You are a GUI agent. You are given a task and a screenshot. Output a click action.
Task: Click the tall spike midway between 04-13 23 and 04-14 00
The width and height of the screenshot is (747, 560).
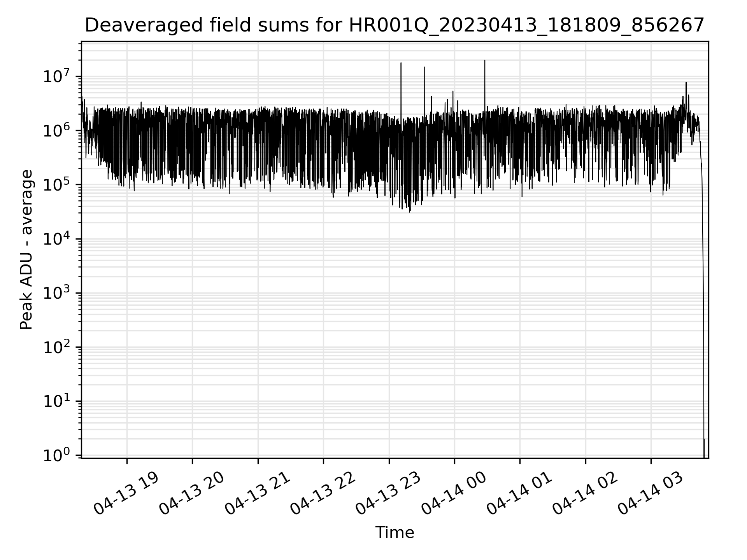(x=424, y=91)
